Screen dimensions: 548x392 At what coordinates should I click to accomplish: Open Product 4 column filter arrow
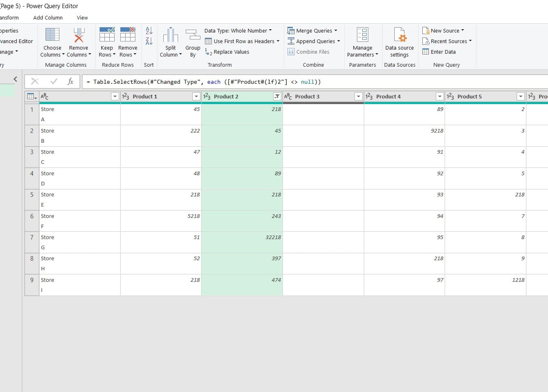coord(439,96)
